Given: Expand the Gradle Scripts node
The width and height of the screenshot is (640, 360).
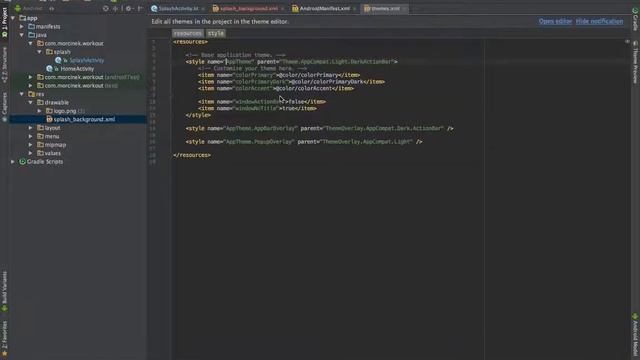Looking at the screenshot, I should pyautogui.click(x=13, y=162).
